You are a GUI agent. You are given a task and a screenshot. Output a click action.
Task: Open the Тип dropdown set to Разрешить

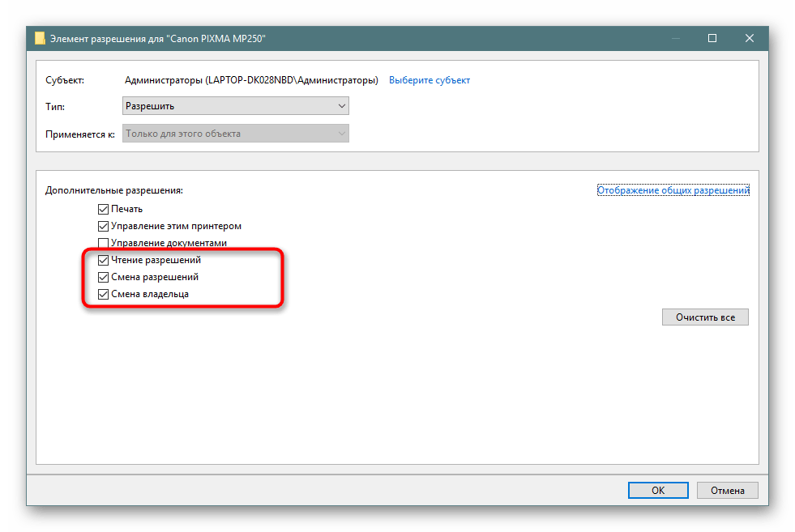tap(235, 106)
